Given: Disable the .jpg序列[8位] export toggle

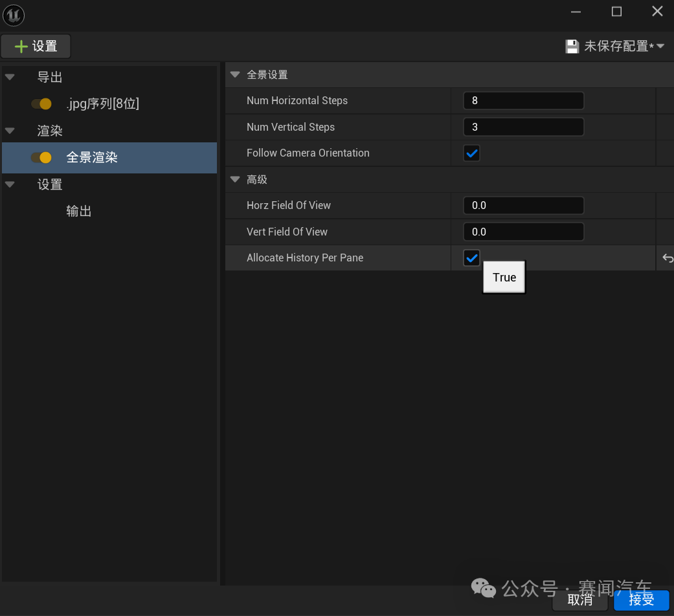Looking at the screenshot, I should [42, 104].
